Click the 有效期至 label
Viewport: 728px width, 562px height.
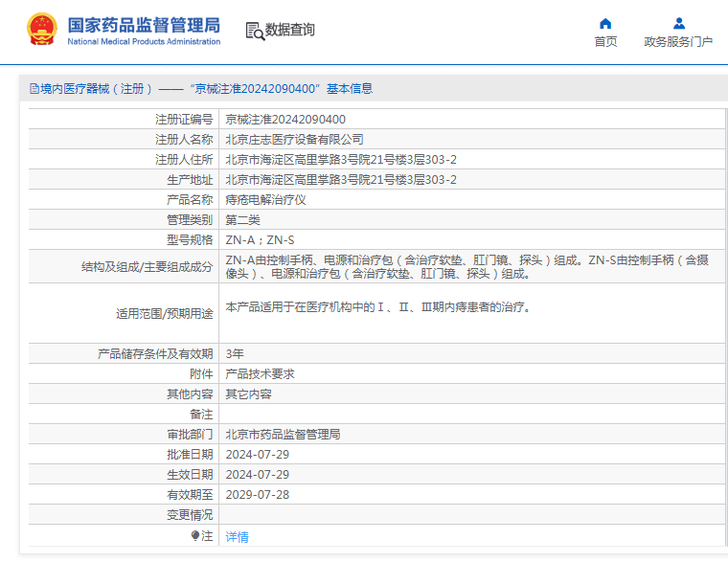[x=190, y=495]
